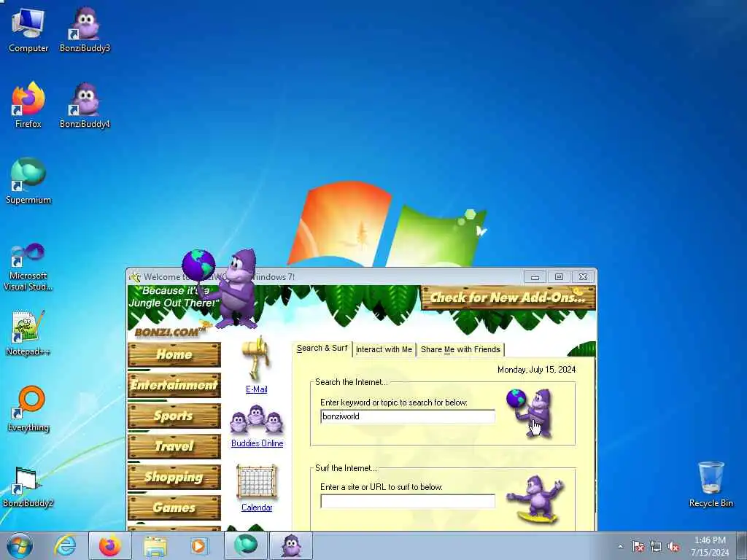Select the Microsoft Visual Studio desktop shortcut
Screen dimensions: 747x560
tap(28, 267)
